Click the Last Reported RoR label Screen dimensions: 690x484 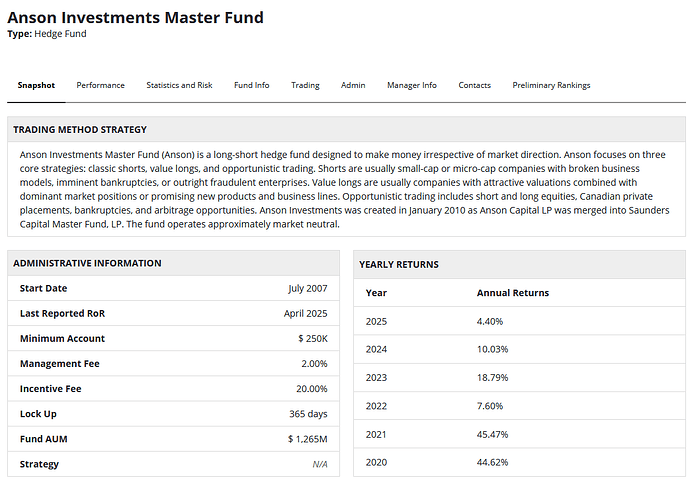tap(62, 313)
